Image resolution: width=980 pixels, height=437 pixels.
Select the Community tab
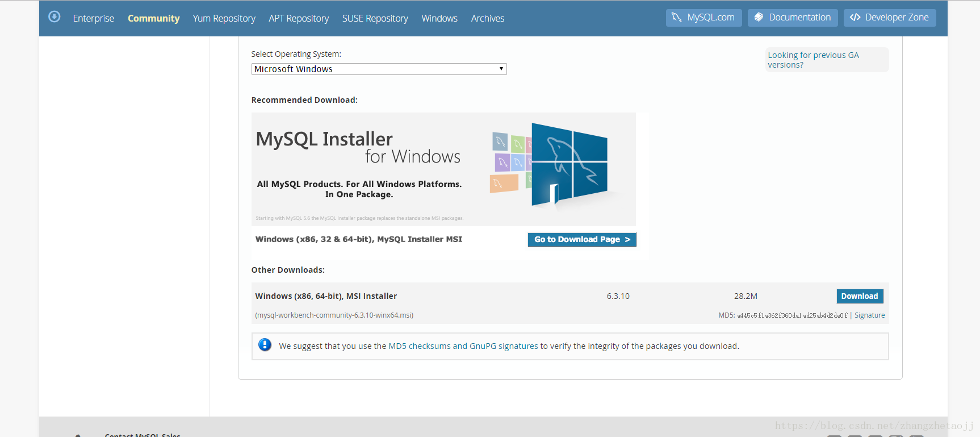pos(154,18)
